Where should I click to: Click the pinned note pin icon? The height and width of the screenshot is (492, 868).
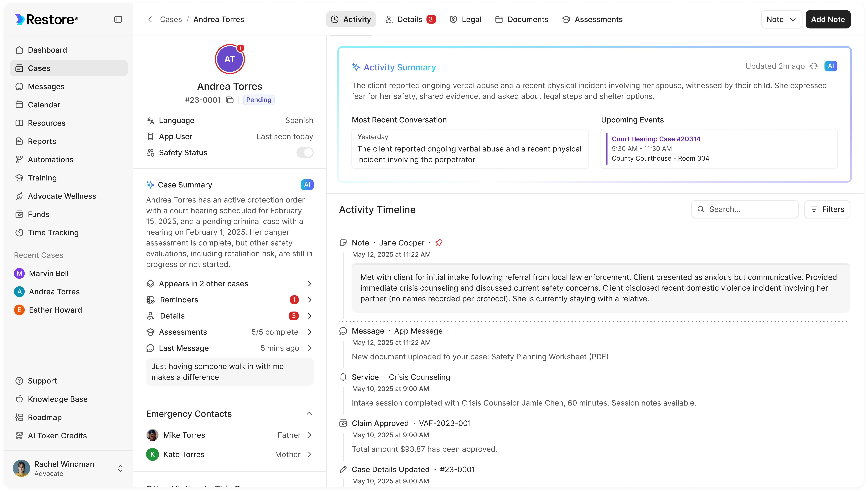pos(439,243)
